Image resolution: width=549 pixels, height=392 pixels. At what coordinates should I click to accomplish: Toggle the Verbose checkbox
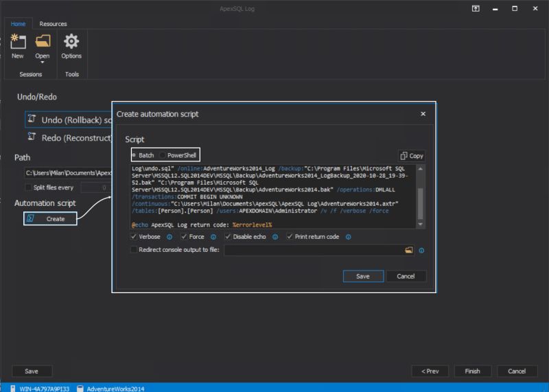pyautogui.click(x=133, y=236)
